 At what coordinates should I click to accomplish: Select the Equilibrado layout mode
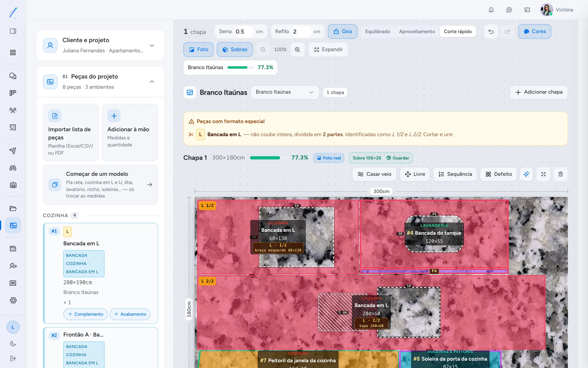pyautogui.click(x=378, y=31)
